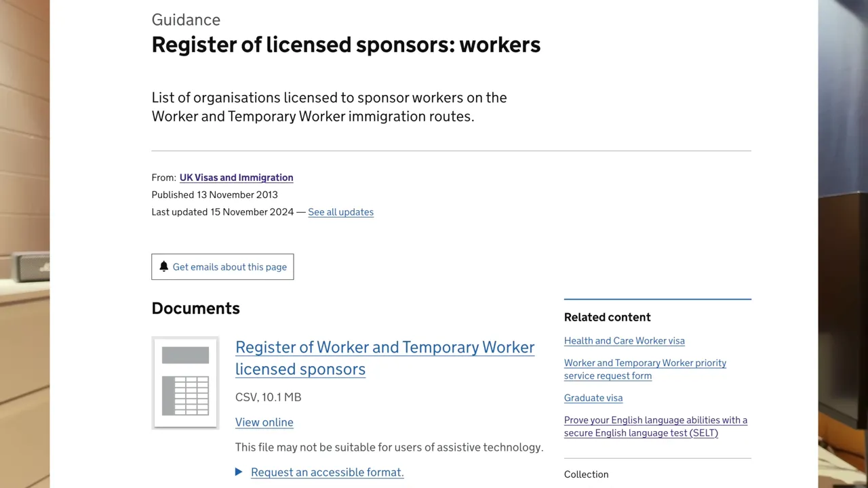Click the Documents section heading
Viewport: 868px width, 488px height.
coord(195,308)
